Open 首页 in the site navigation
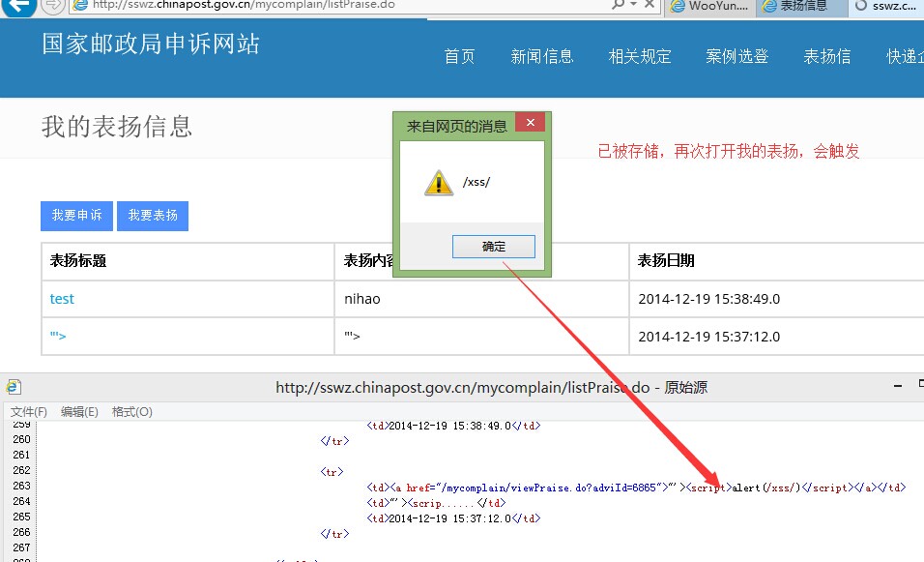Screen dimensions: 924x562 pos(459,57)
